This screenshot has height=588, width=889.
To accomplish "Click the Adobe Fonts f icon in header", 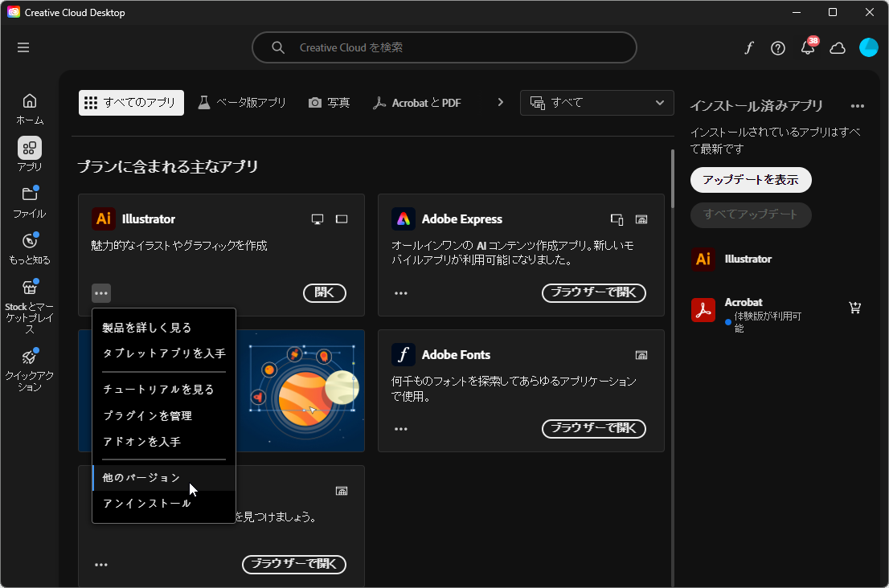I will 748,48.
